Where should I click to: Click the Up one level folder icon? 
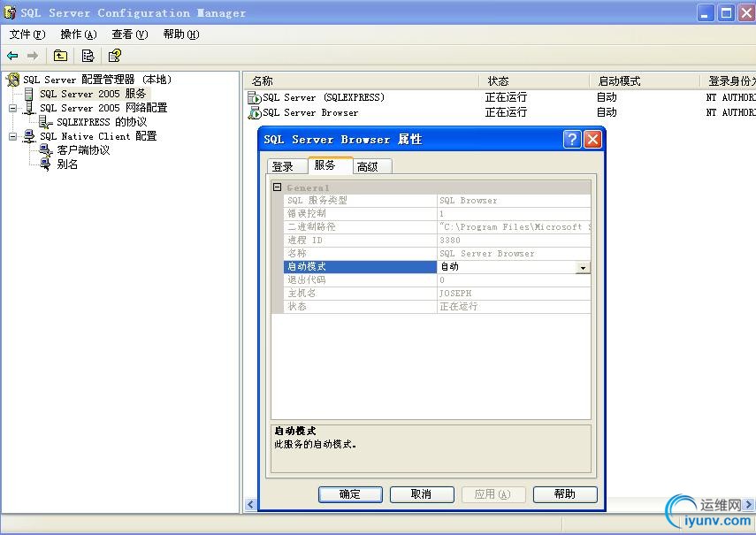point(60,56)
